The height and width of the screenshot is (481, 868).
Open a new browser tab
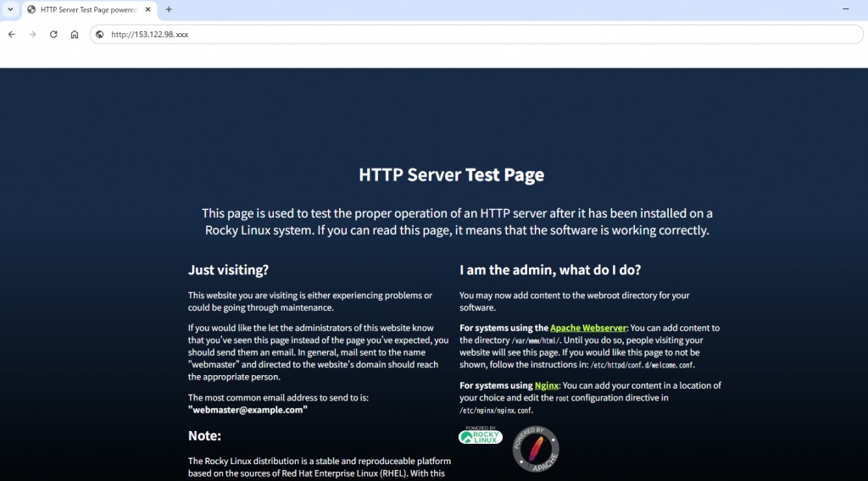click(x=169, y=9)
